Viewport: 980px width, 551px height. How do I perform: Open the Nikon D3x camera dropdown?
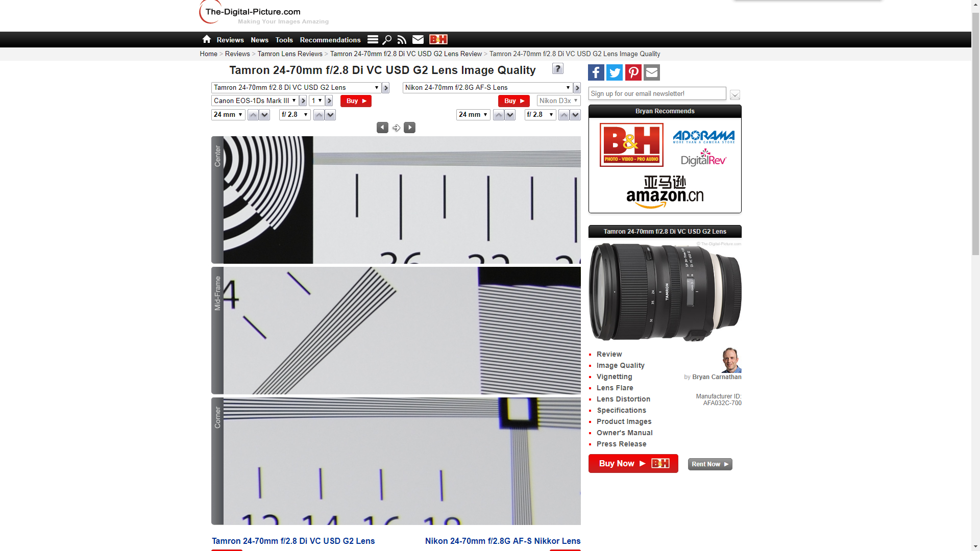(x=558, y=101)
